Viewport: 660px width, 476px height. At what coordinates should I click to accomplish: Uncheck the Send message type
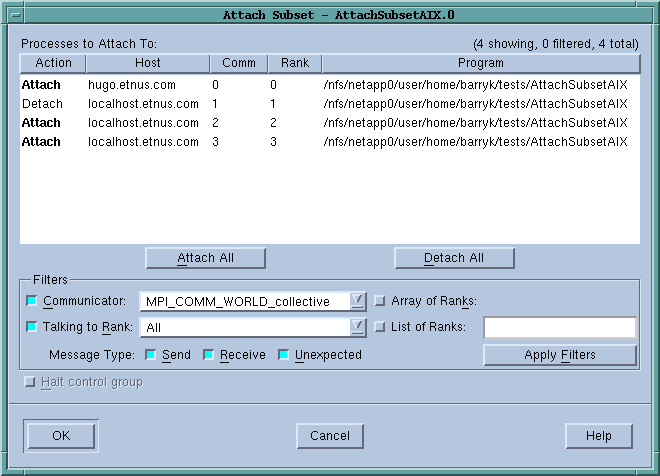coord(150,355)
